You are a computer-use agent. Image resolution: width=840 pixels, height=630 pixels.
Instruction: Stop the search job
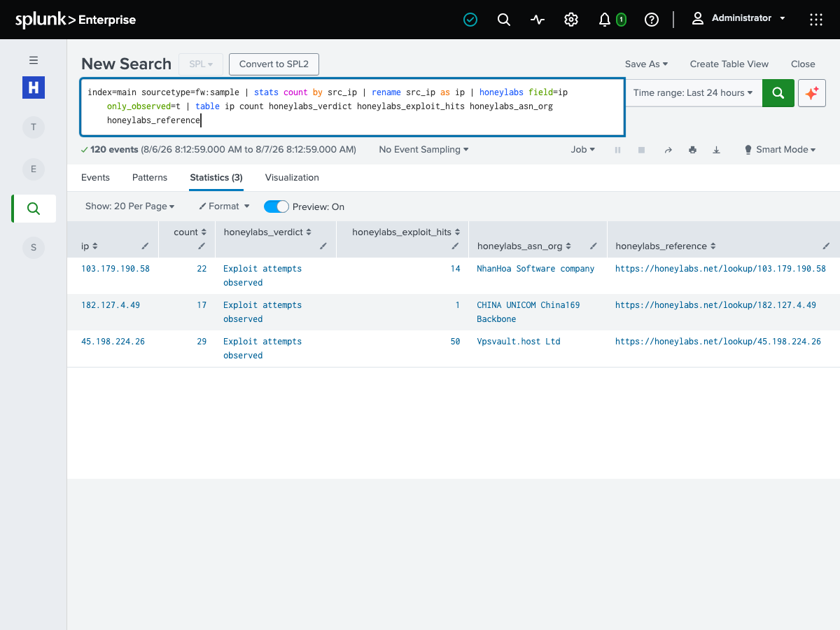(641, 150)
